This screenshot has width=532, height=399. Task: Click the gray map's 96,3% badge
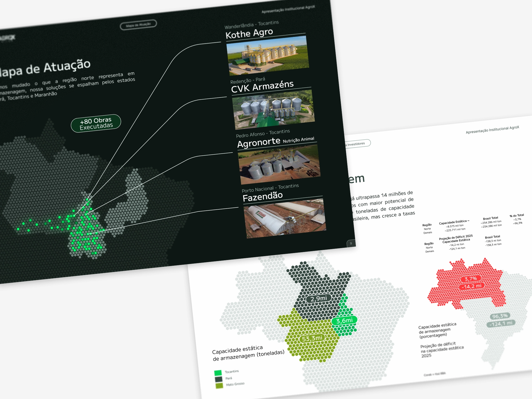coord(500,316)
